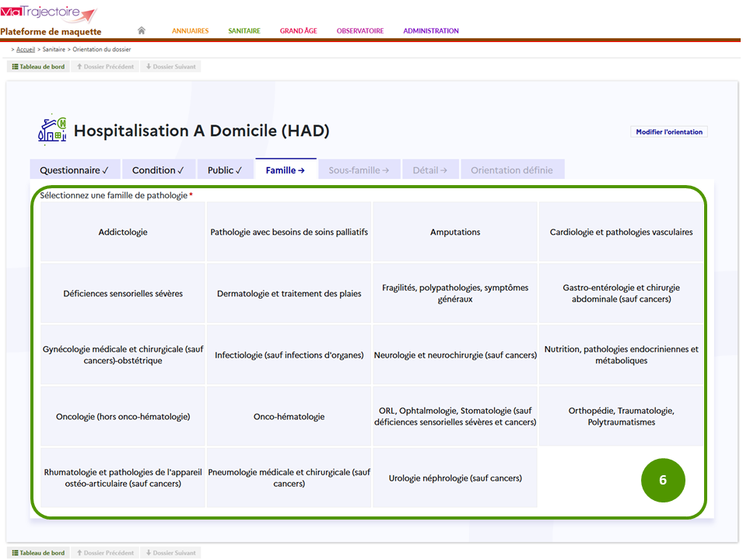743x560 pixels.
Task: Switch to the Questionnaire tab
Action: click(x=75, y=170)
